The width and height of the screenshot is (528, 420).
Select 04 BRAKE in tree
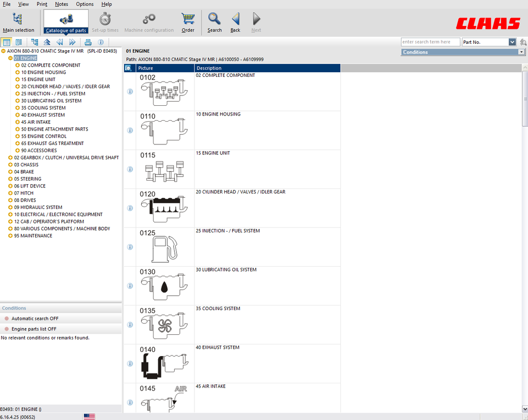pos(24,172)
